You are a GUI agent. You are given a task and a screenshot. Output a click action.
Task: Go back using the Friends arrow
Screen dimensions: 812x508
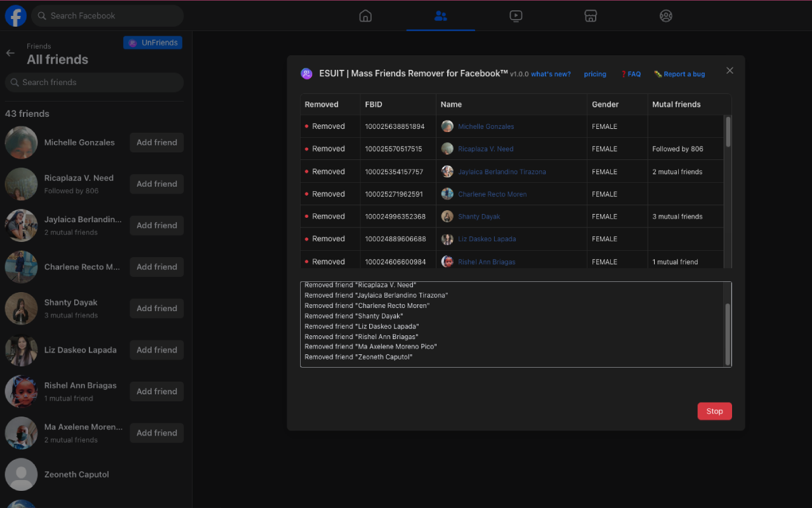click(10, 53)
